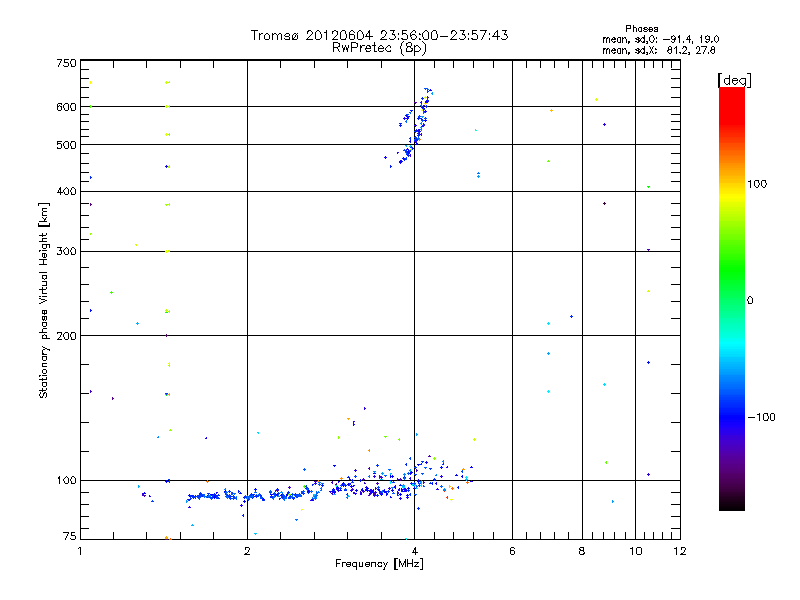Select the 'RwPretec (8p)' subtitle
The image size is (800, 600).
pyautogui.click(x=379, y=48)
